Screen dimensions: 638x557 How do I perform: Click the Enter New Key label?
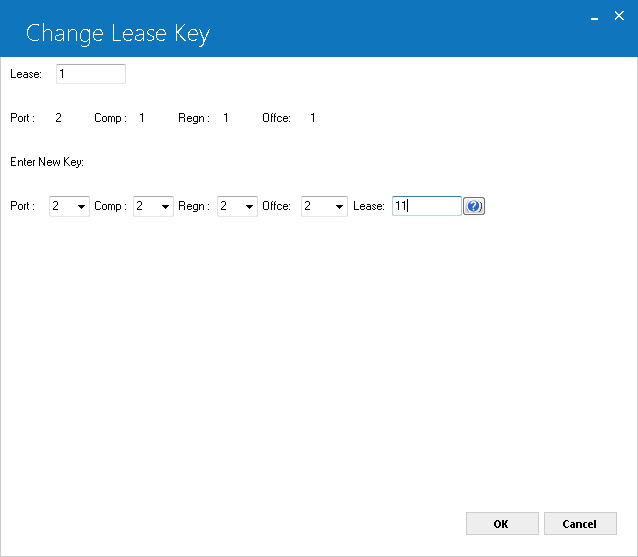click(x=47, y=162)
